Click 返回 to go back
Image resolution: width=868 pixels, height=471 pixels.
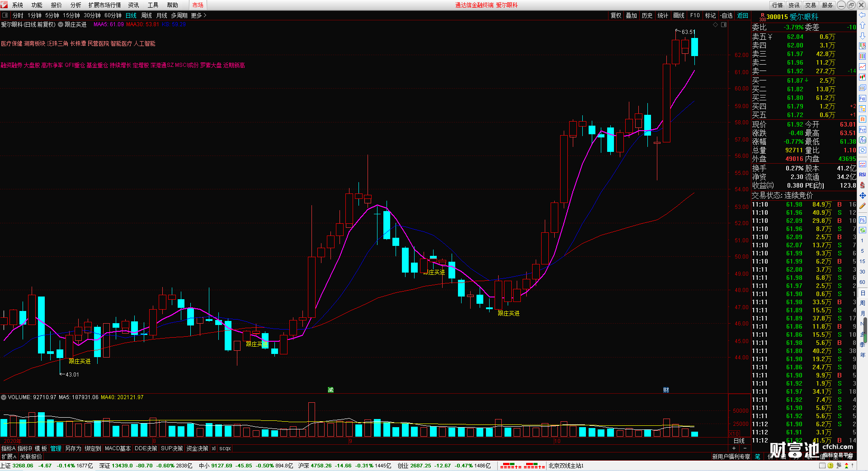(743, 15)
